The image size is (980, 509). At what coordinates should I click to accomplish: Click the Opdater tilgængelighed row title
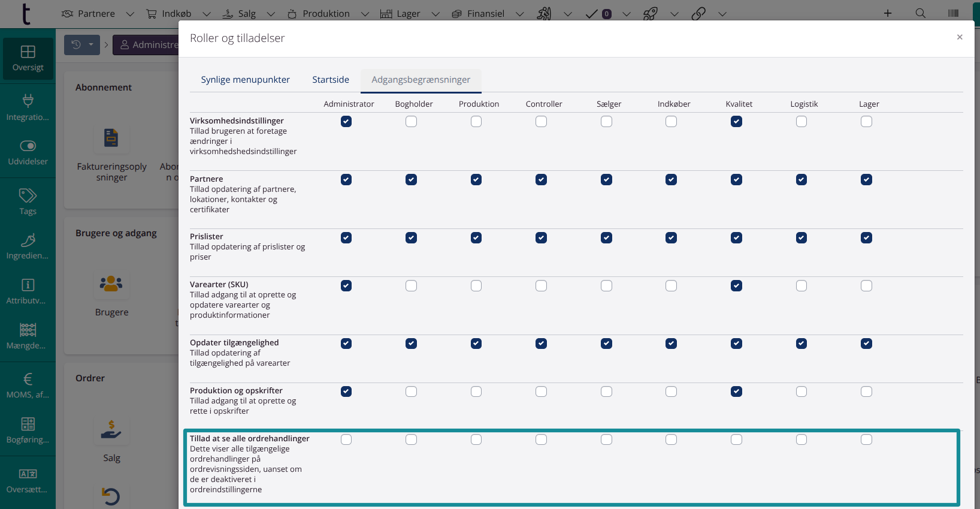[x=234, y=342]
